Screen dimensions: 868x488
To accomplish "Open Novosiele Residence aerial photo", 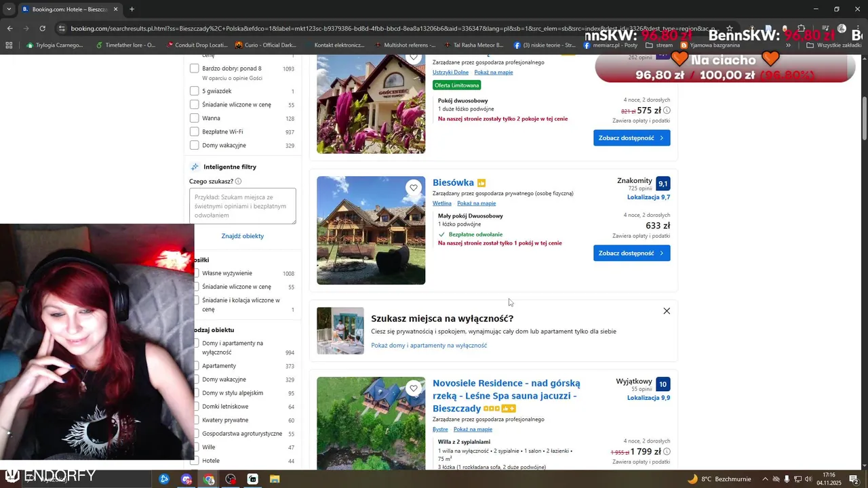I will (x=371, y=424).
